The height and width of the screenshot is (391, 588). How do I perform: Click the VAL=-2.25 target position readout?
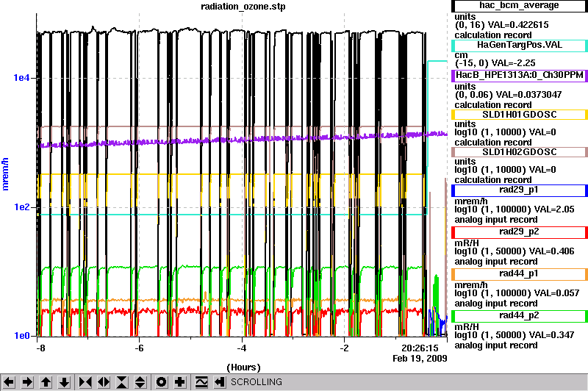click(x=512, y=63)
